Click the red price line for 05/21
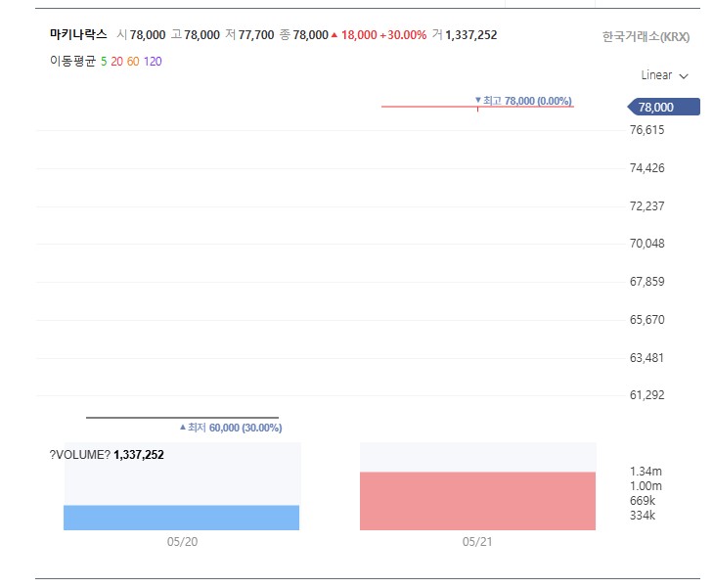The image size is (713, 588). [477, 107]
